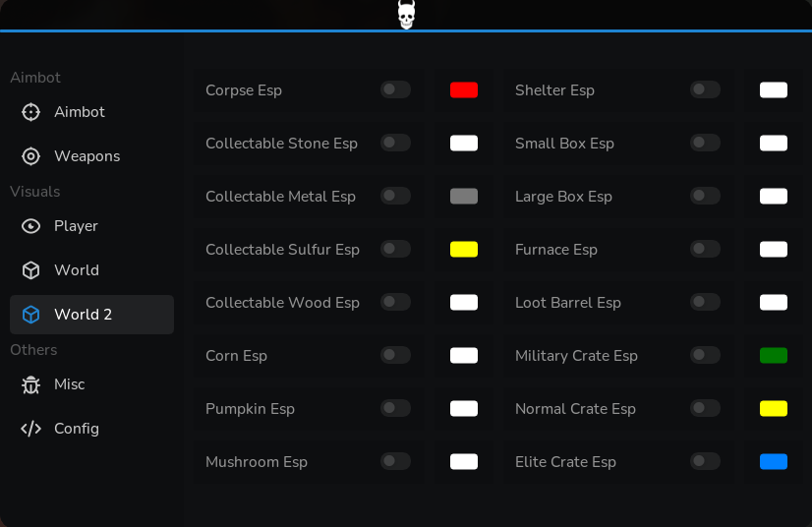Click the Aimbot crosshair icon
The image size is (812, 527).
(30, 112)
